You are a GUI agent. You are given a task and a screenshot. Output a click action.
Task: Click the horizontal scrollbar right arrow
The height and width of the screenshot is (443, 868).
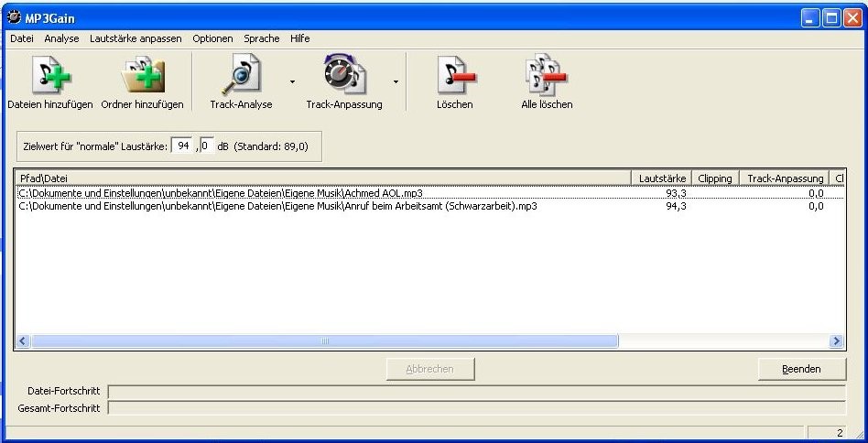coord(837,341)
